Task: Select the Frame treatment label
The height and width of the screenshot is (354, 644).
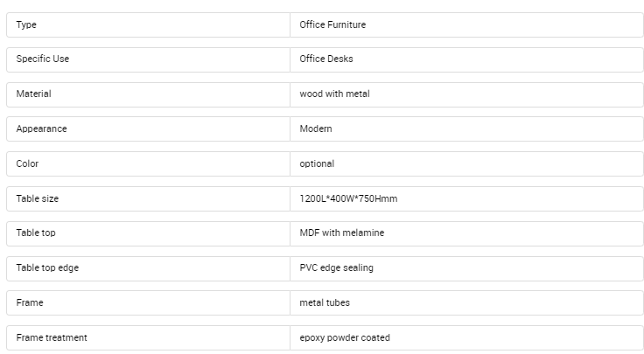Action: pos(52,337)
